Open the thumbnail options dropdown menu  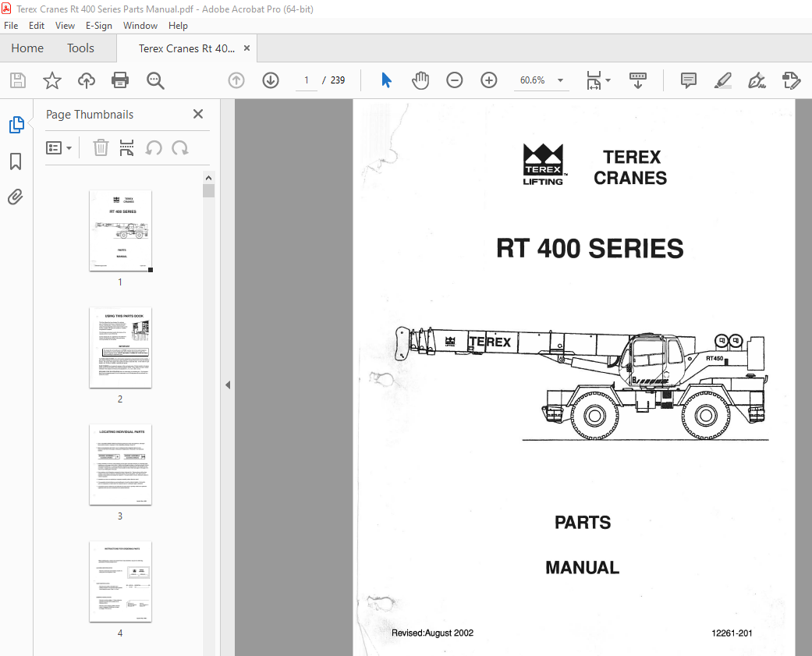point(59,148)
